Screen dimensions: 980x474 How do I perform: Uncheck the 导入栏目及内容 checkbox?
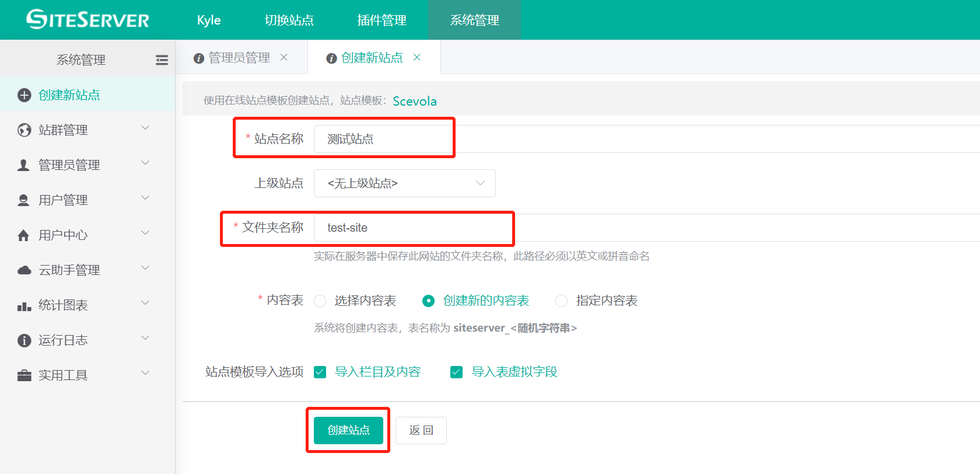(320, 372)
